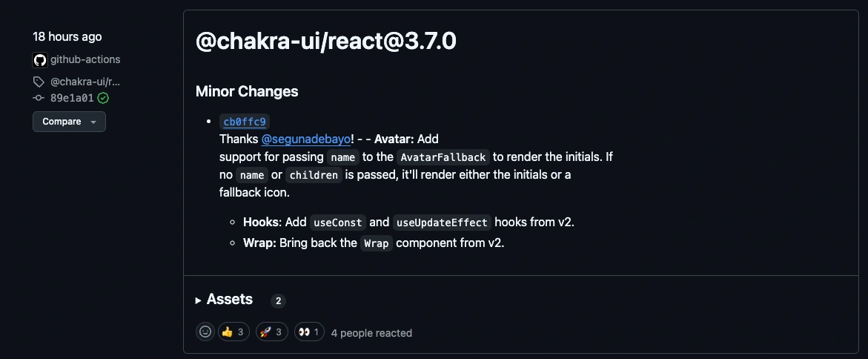Click the "4 people reacted" text
Screen dimensions: 868x359
371,333
